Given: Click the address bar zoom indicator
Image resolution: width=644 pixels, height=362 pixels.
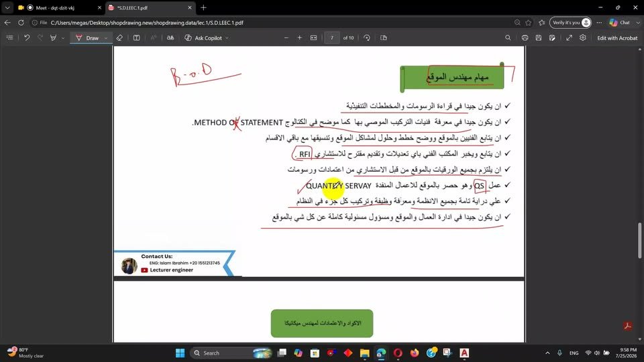Looking at the screenshot, I should coord(517,23).
